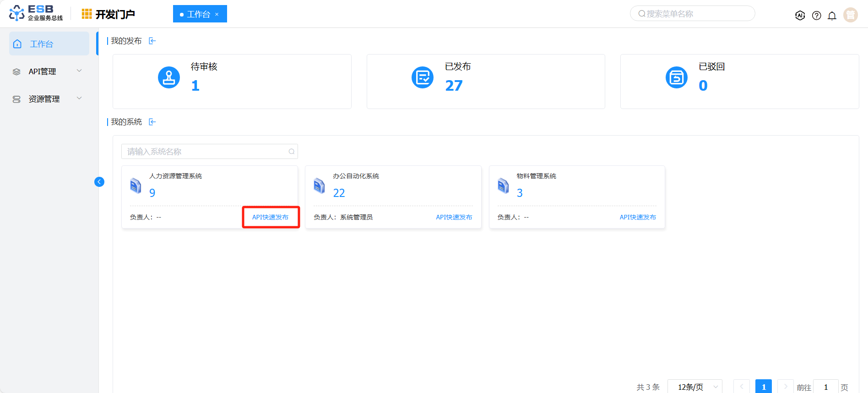The height and width of the screenshot is (393, 868).
Task: Click the 已发布 count 27
Action: tap(454, 86)
